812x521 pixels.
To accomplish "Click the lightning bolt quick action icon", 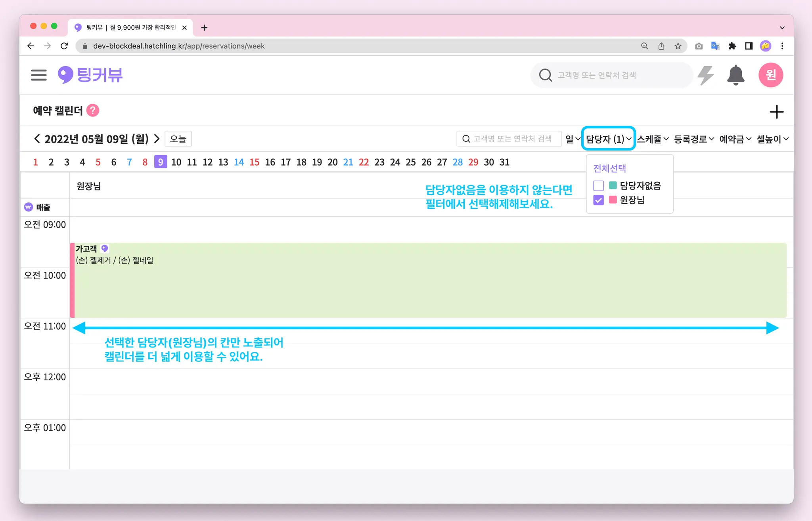I will 705,75.
